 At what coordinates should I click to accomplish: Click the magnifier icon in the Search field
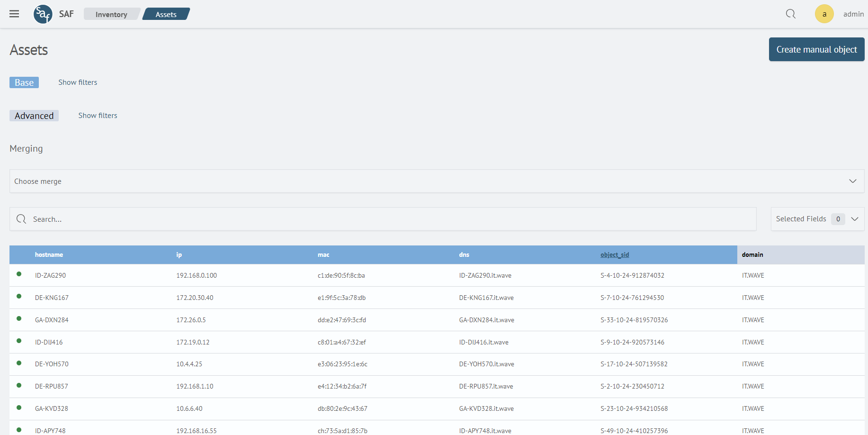(21, 219)
